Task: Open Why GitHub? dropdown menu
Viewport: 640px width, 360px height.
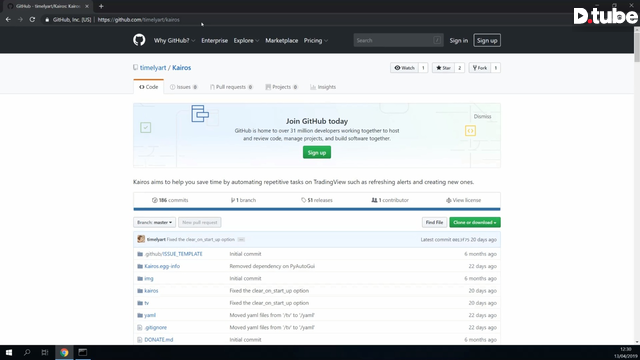Action: (x=174, y=40)
